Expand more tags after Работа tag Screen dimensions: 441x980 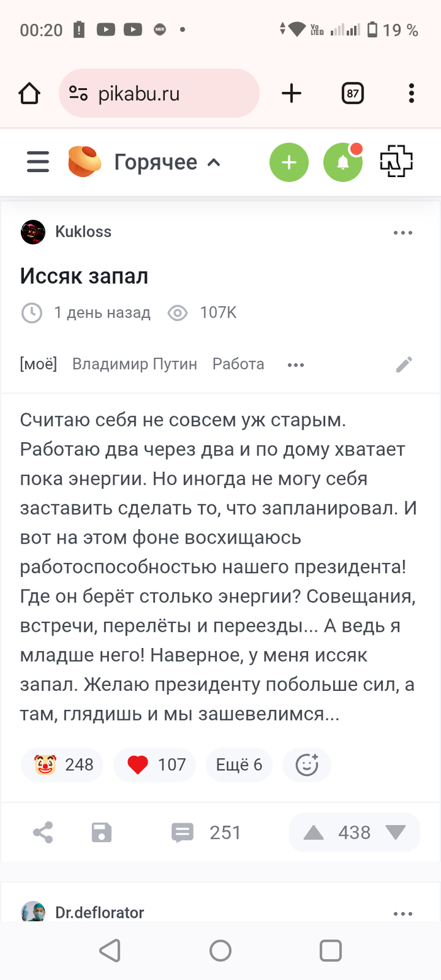pos(295,365)
